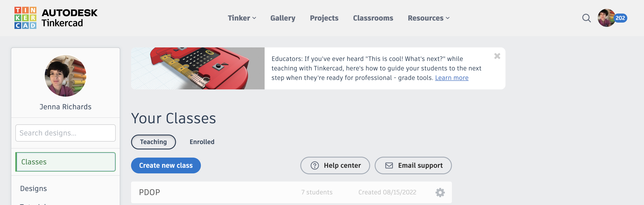Open the user avatar in the header
This screenshot has width=644, height=205.
coord(606,18)
